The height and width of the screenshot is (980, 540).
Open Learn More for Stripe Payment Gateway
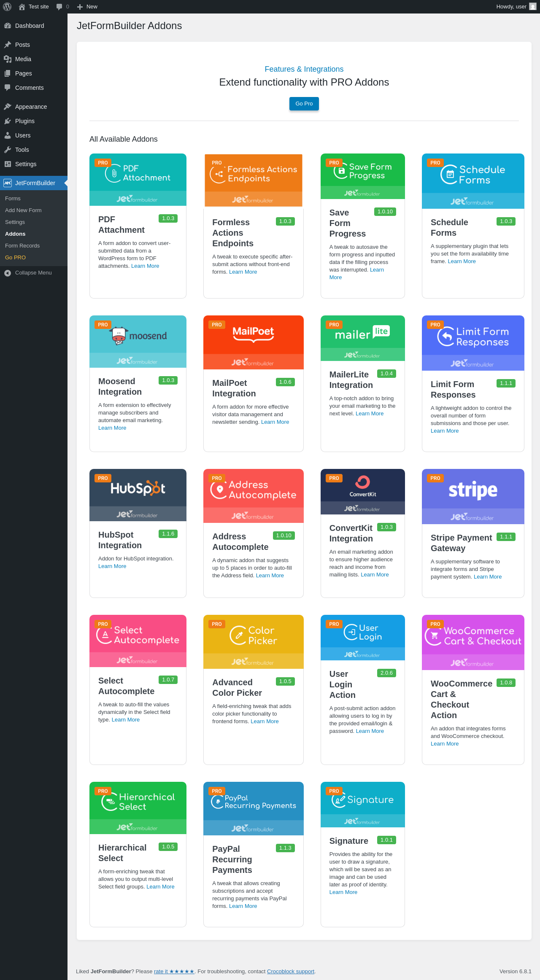[488, 577]
